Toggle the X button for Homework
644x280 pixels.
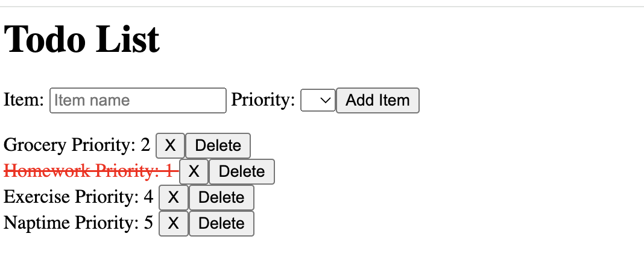194,171
